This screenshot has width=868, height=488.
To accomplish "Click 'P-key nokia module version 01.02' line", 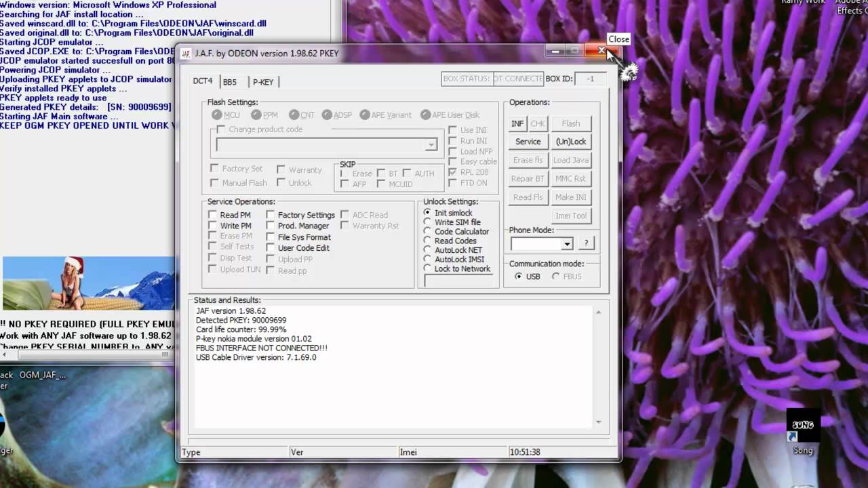I will click(254, 339).
